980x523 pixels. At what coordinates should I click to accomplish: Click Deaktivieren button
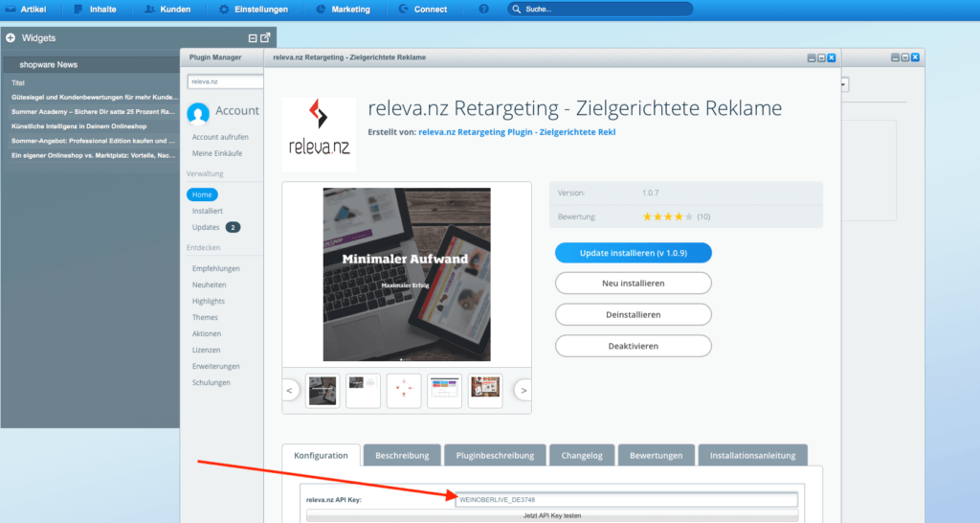(x=634, y=346)
